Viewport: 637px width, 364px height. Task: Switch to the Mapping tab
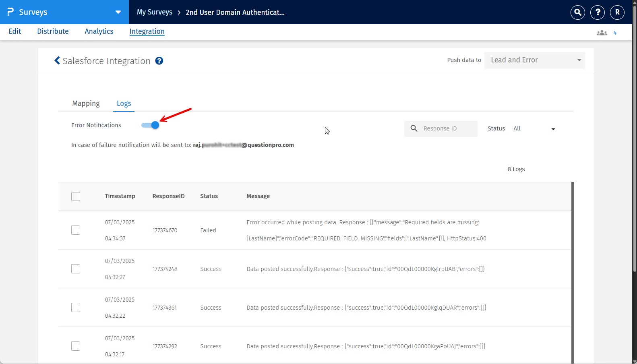[x=86, y=103]
